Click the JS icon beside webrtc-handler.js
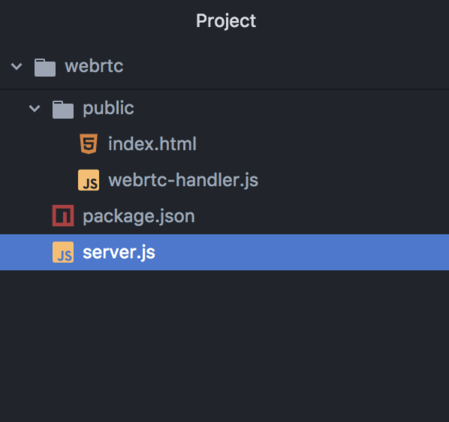Screen dimensions: 449x422 pyautogui.click(x=89, y=180)
